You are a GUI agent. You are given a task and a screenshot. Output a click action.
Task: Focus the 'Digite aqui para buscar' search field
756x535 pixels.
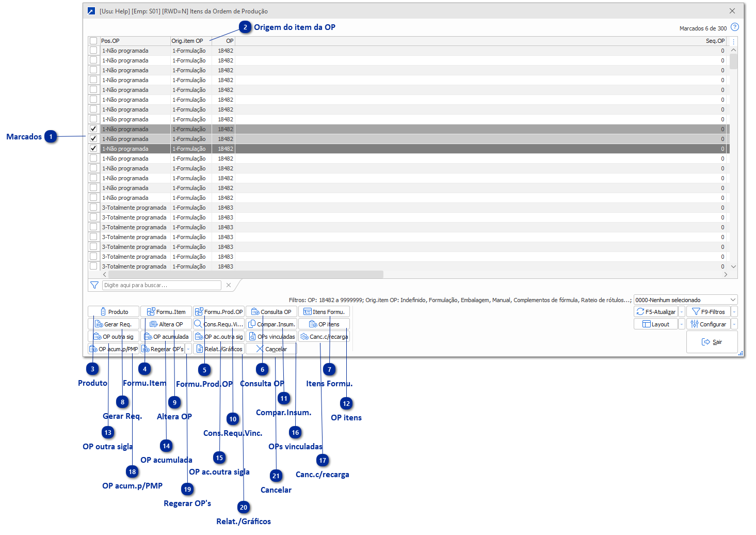click(x=162, y=285)
